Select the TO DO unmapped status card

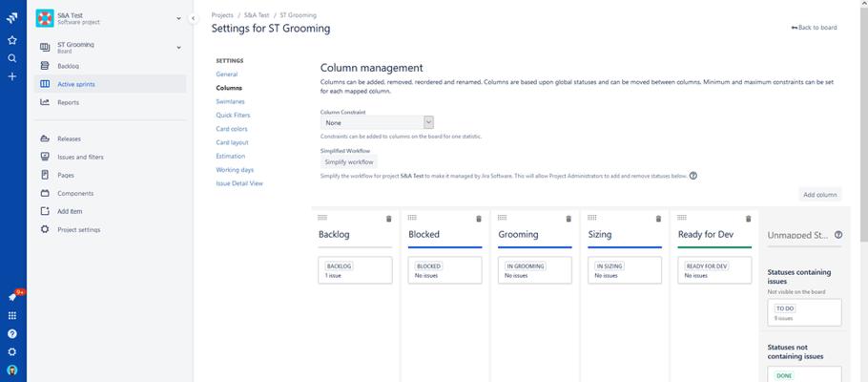pos(804,312)
